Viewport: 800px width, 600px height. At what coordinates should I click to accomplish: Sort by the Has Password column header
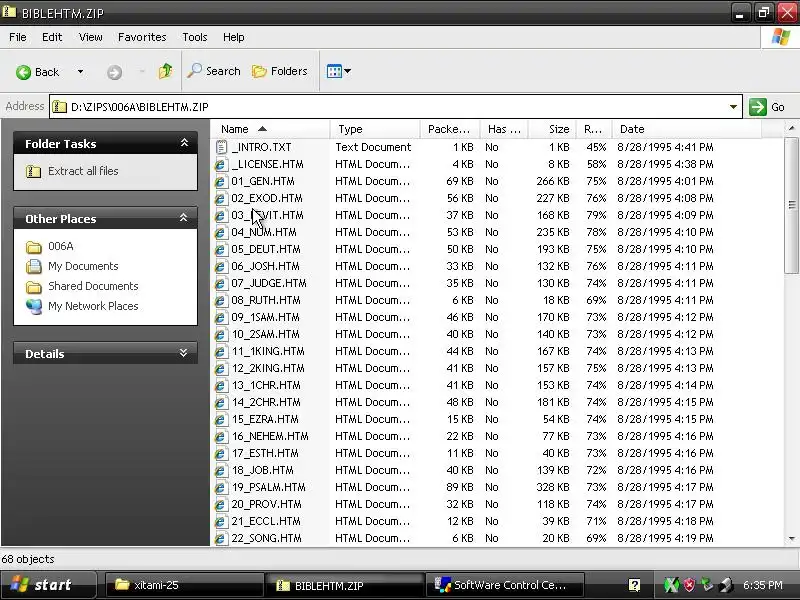504,129
